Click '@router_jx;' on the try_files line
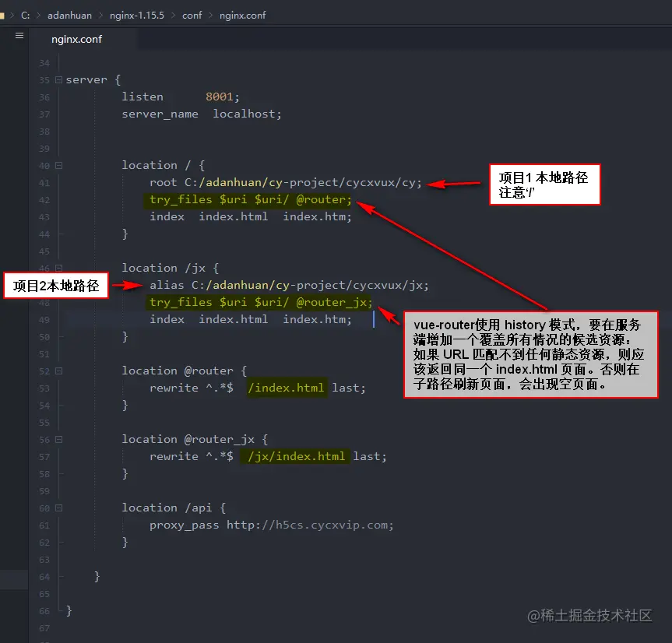 click(334, 303)
